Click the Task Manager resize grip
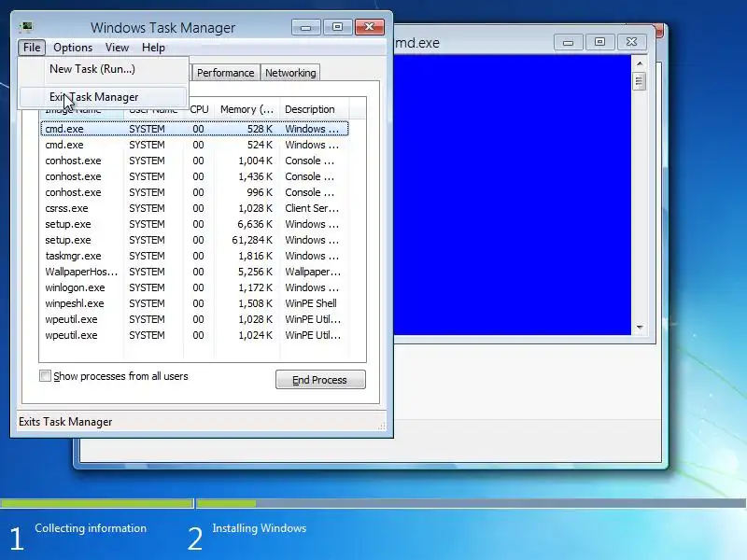The height and width of the screenshot is (560, 747). click(x=382, y=427)
